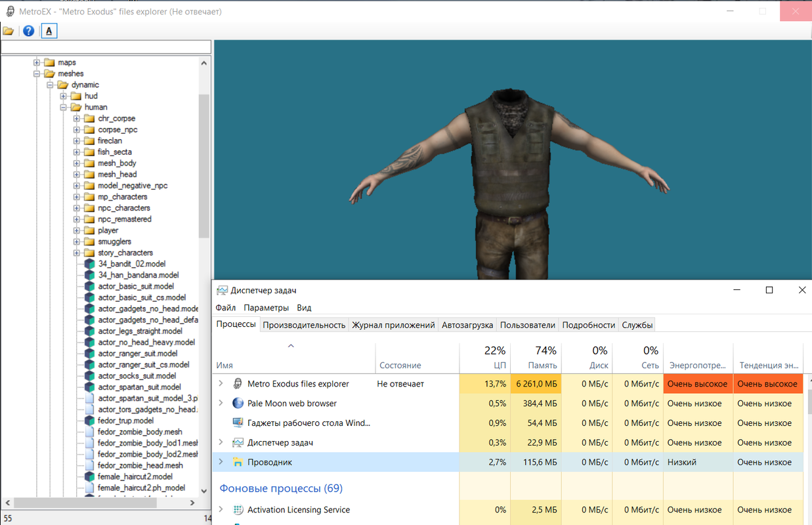Click the tree panel's scroll-right arrow
The image size is (812, 525).
pyautogui.click(x=192, y=503)
